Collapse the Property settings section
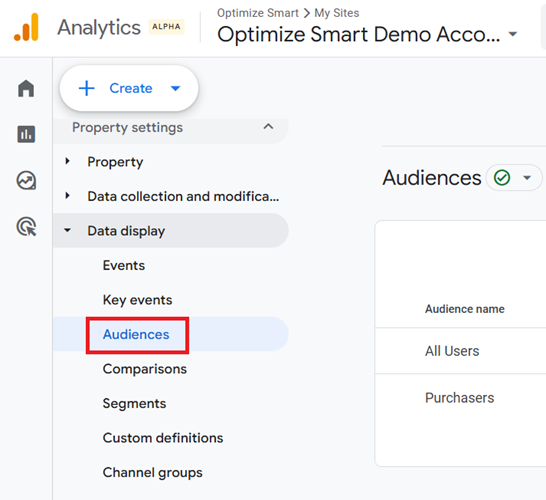This screenshot has width=546, height=500. pos(268,127)
